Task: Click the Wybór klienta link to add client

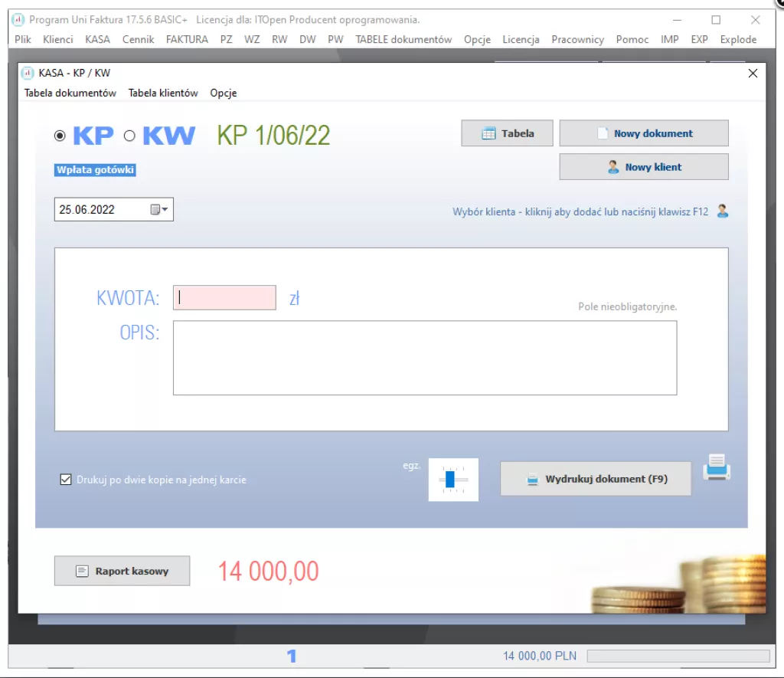Action: coord(580,211)
